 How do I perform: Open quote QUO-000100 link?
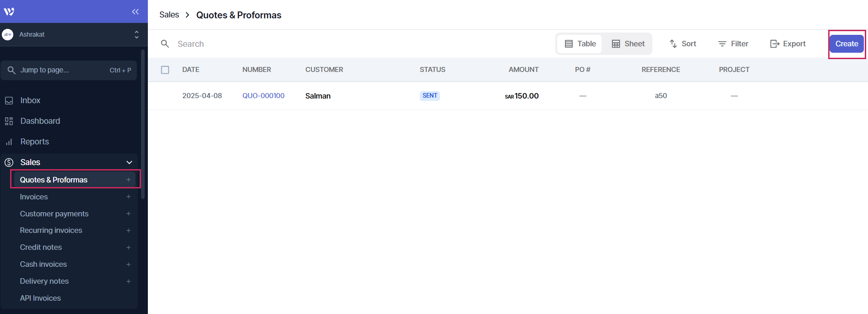click(263, 96)
